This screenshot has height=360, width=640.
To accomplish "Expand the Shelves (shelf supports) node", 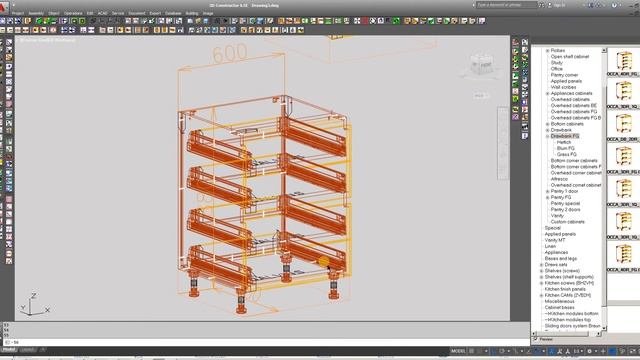I will [x=542, y=277].
